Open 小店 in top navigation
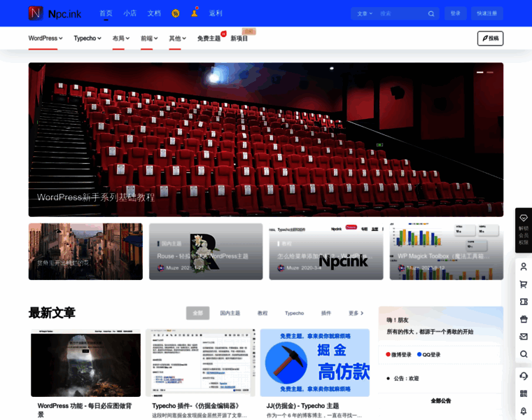The image size is (532, 420). pyautogui.click(x=130, y=13)
